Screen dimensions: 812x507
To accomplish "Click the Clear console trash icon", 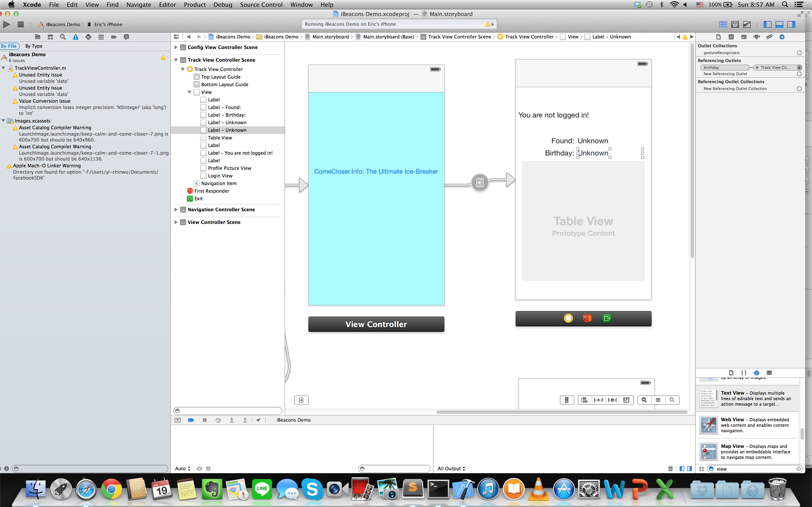I will tap(670, 468).
